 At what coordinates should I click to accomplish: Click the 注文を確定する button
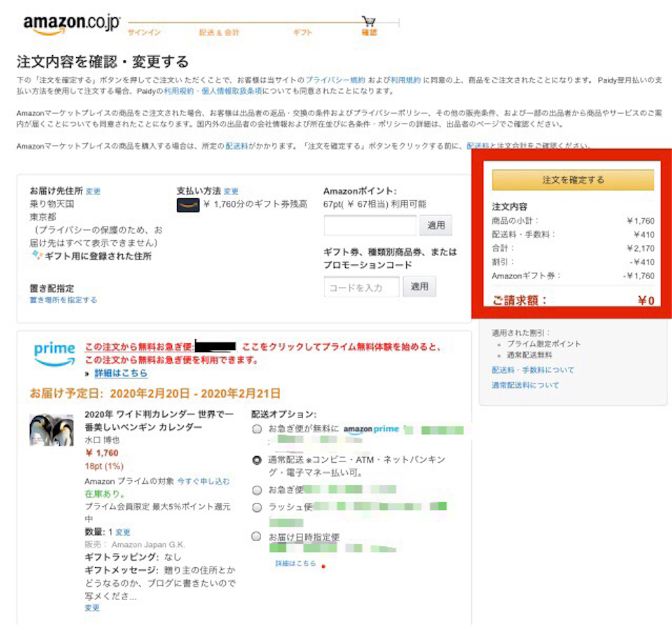573,180
